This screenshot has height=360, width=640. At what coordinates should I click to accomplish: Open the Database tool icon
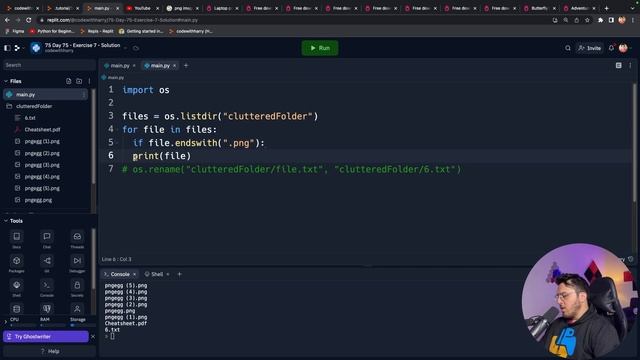point(16,309)
